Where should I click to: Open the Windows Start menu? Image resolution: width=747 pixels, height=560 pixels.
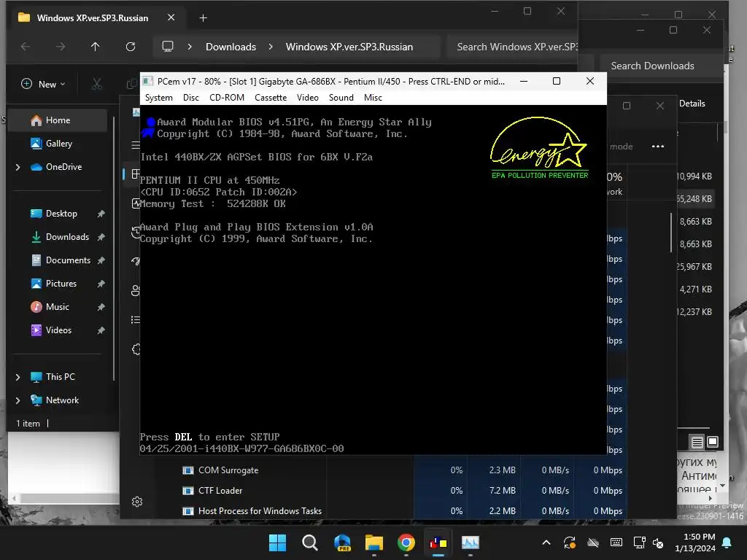[278, 542]
